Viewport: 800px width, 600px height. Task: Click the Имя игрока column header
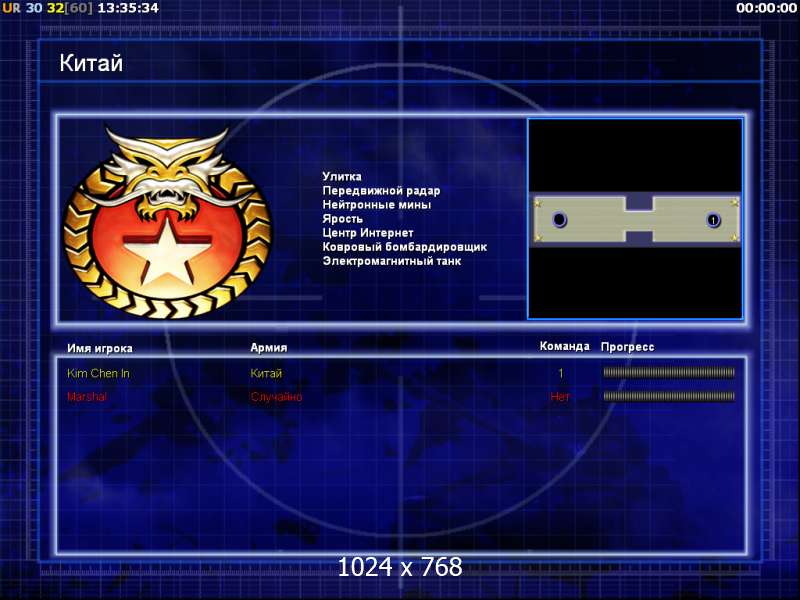(100, 348)
